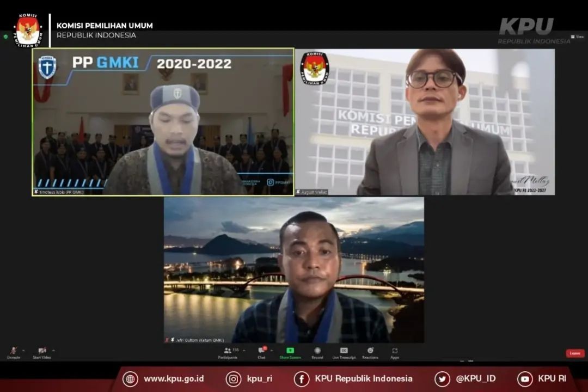588x392 pixels.
Task: Click the green encryption shield icon
Action: pos(5,37)
